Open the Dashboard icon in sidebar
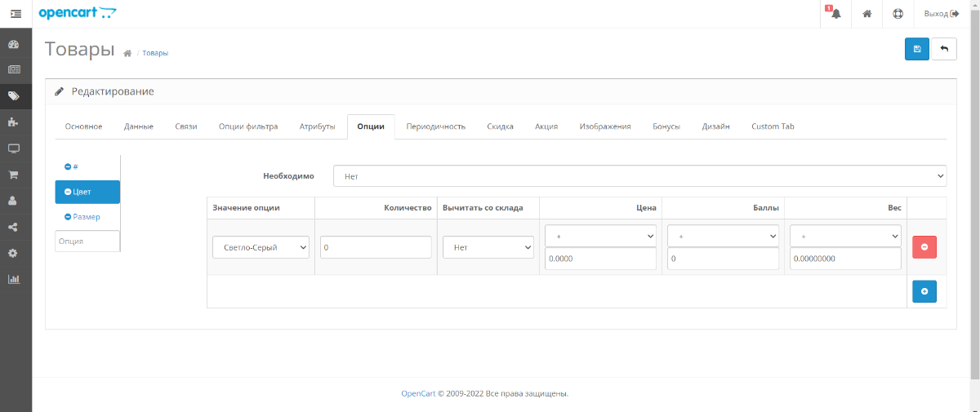Screen dimensions: 980x412 [14, 43]
